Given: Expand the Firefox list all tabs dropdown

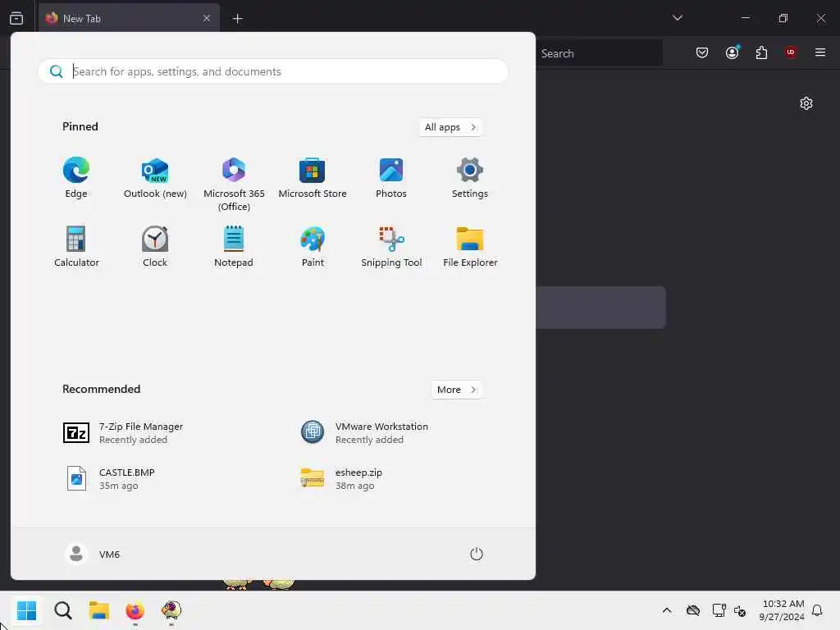Looking at the screenshot, I should 678,18.
